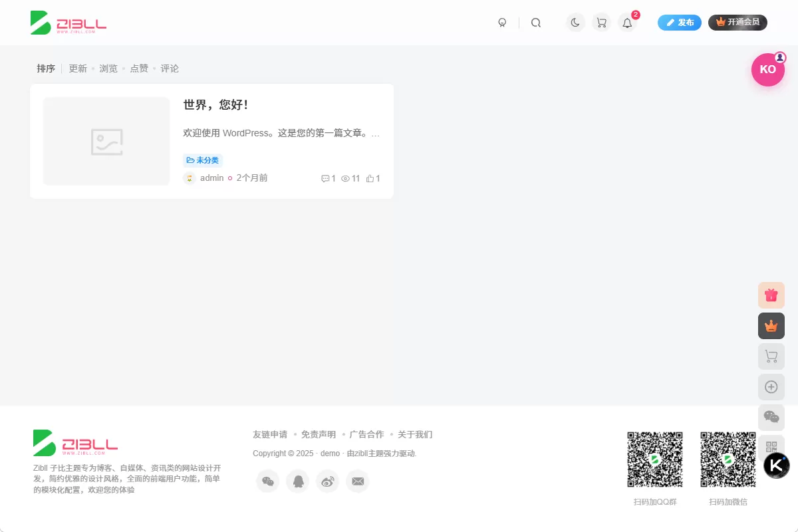Toggle dark mode with the moon button

pyautogui.click(x=575, y=22)
